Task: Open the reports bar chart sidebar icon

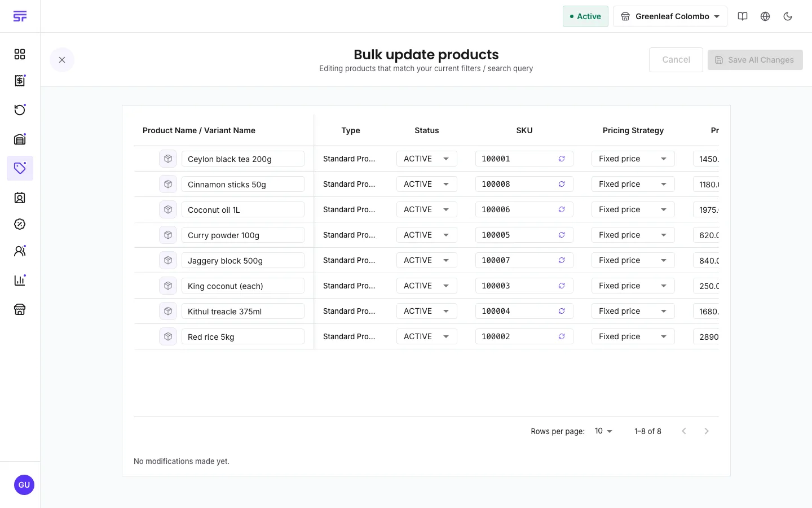Action: coord(20,280)
